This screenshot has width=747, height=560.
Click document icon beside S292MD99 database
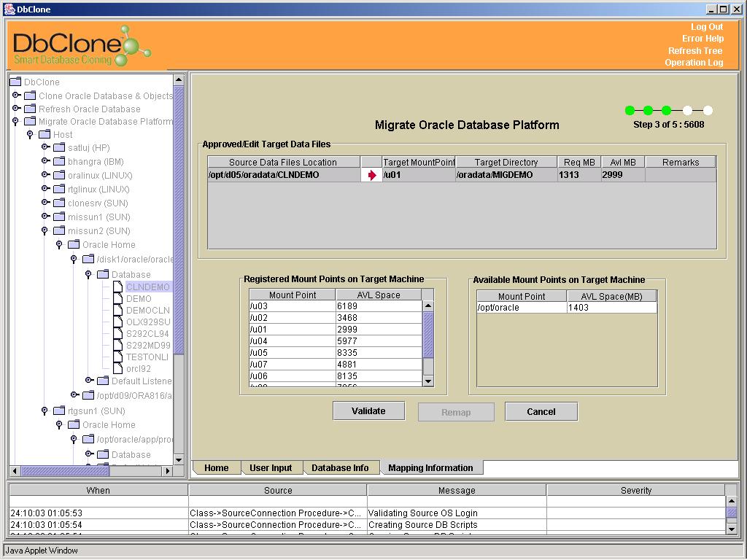pos(118,345)
